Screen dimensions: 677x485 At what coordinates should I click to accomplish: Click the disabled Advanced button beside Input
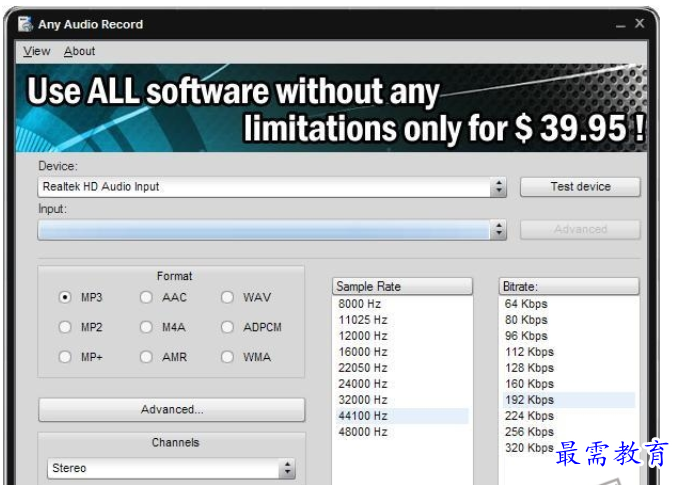(580, 230)
